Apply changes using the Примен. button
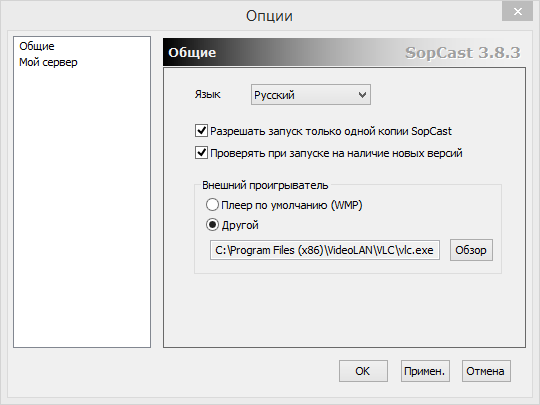Screen dimensions: 540x405 coord(425,371)
